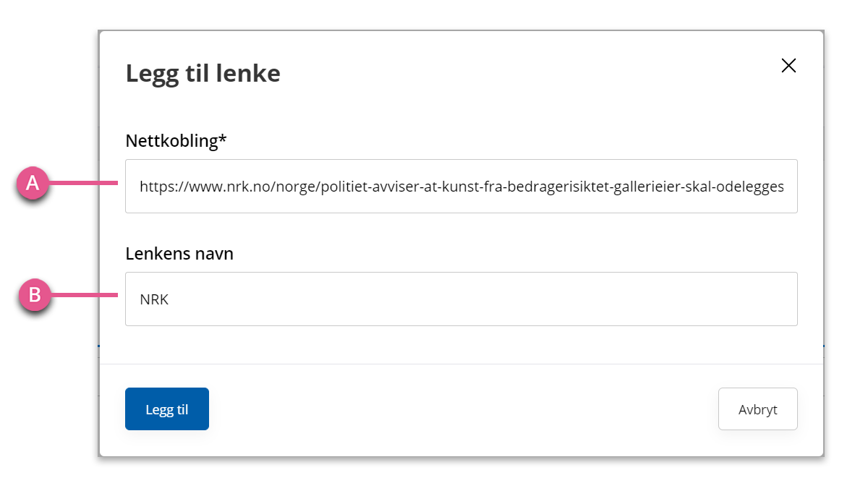Place cursor on the NRK text
855x504 pixels.
click(154, 299)
